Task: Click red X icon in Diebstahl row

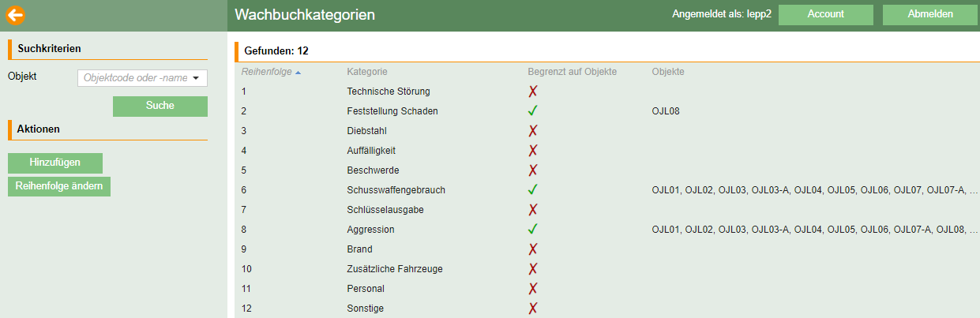Action: pyautogui.click(x=533, y=131)
